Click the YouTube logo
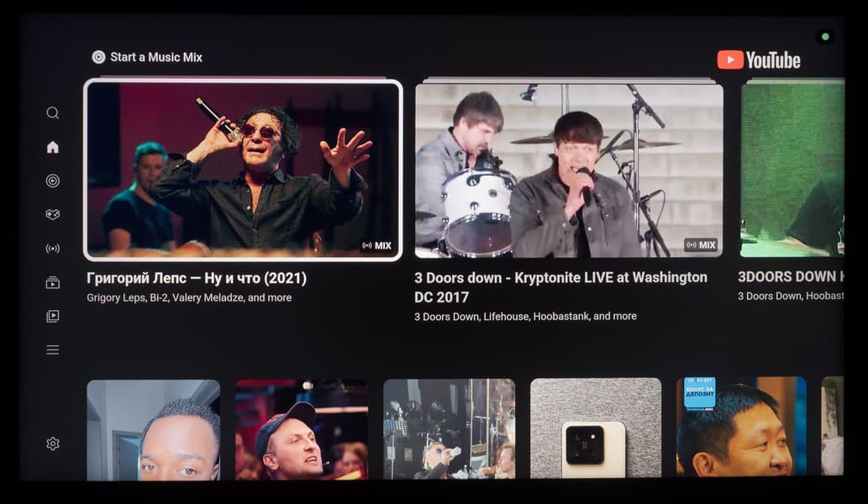 [759, 60]
